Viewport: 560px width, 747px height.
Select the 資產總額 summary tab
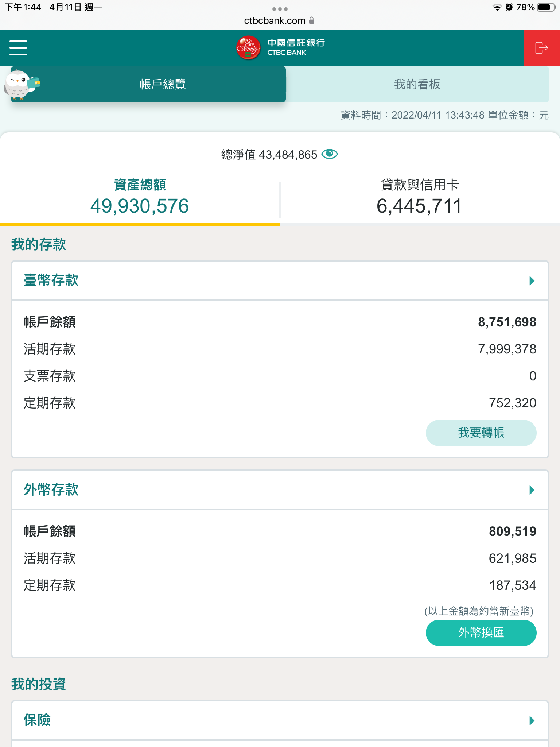(x=140, y=197)
